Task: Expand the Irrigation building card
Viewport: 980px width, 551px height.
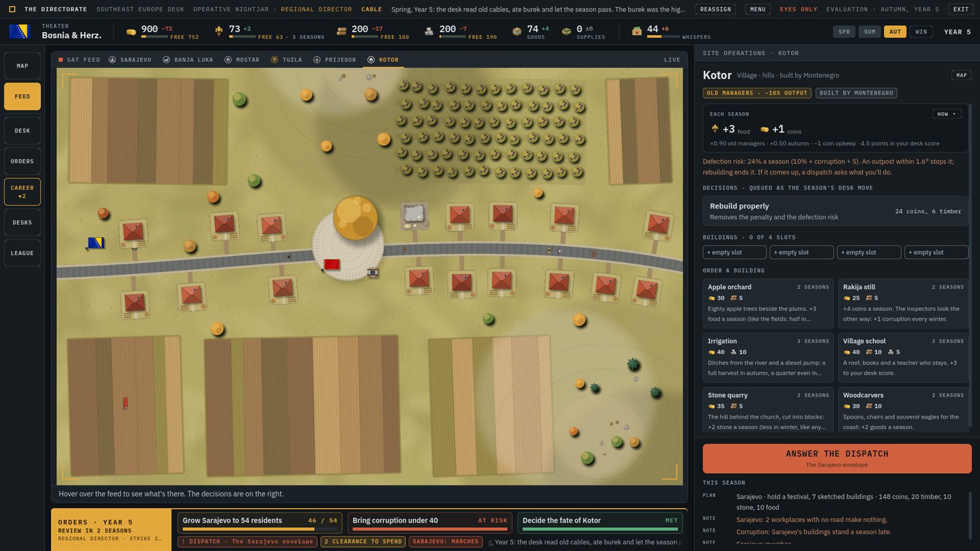Action: [768, 357]
